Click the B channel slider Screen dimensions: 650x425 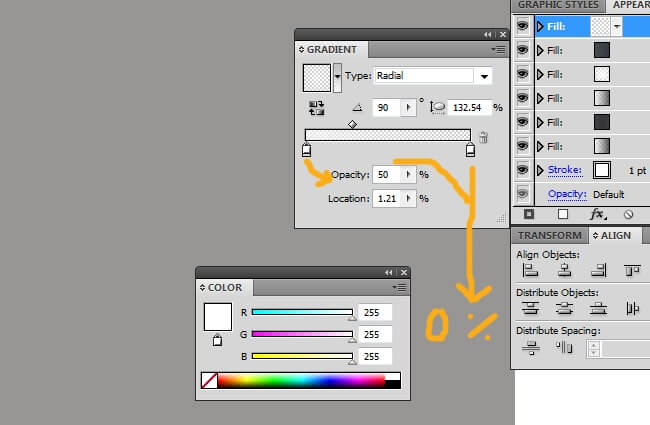(x=303, y=356)
